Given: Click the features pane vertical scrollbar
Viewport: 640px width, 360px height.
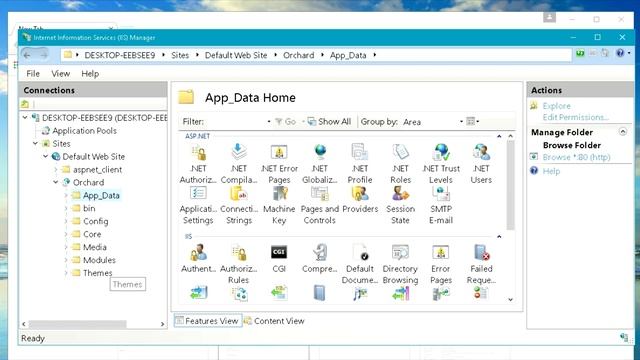Looking at the screenshot, I should tap(510, 185).
